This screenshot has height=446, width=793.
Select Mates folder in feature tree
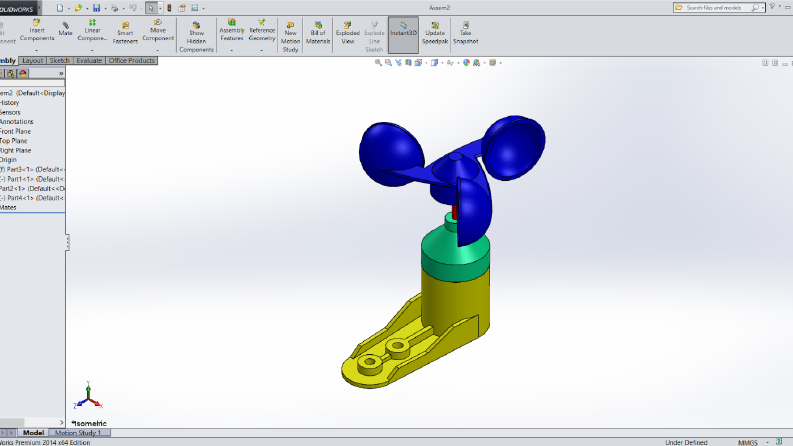[8, 208]
